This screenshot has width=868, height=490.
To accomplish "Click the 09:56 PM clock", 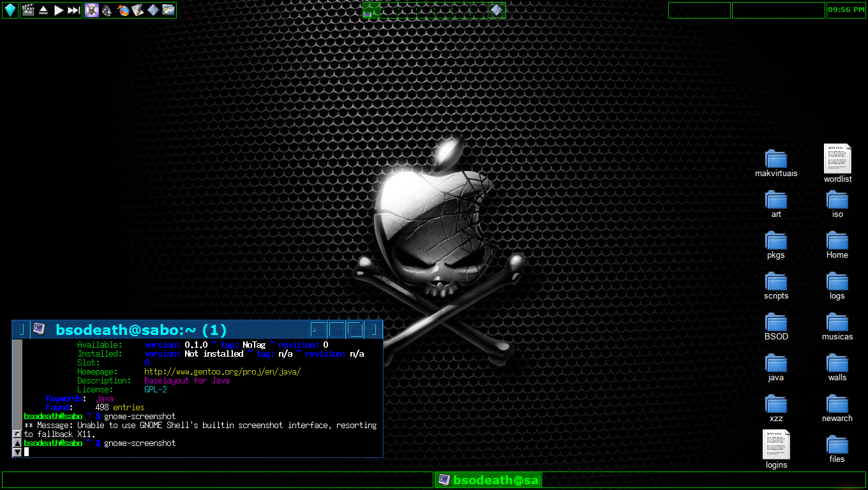I will tap(846, 10).
